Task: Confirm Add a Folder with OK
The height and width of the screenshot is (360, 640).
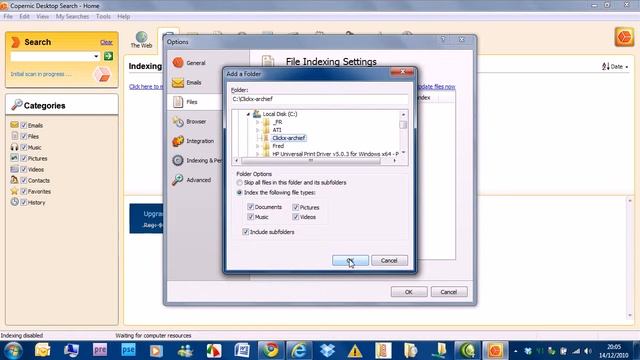Action: [350, 260]
